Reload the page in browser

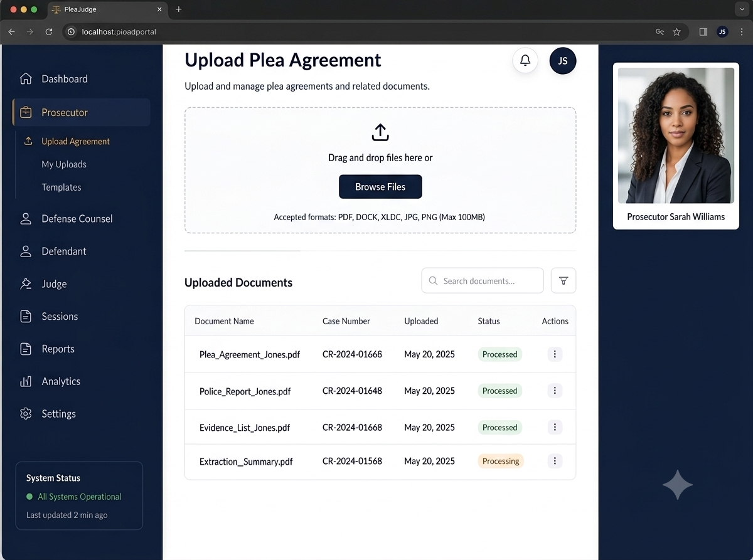pos(49,32)
